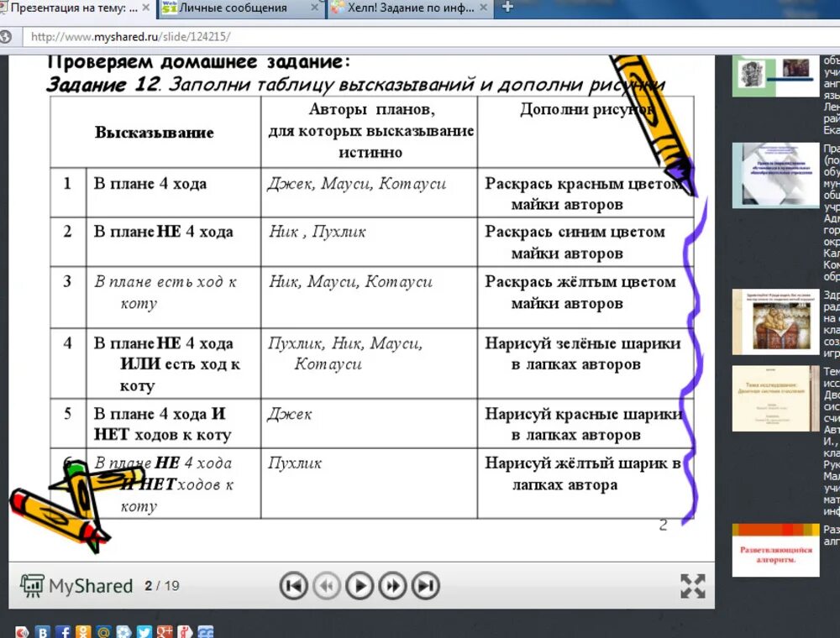Click the MyShared logo in the player
Image resolution: width=840 pixels, height=638 pixels.
[76, 586]
